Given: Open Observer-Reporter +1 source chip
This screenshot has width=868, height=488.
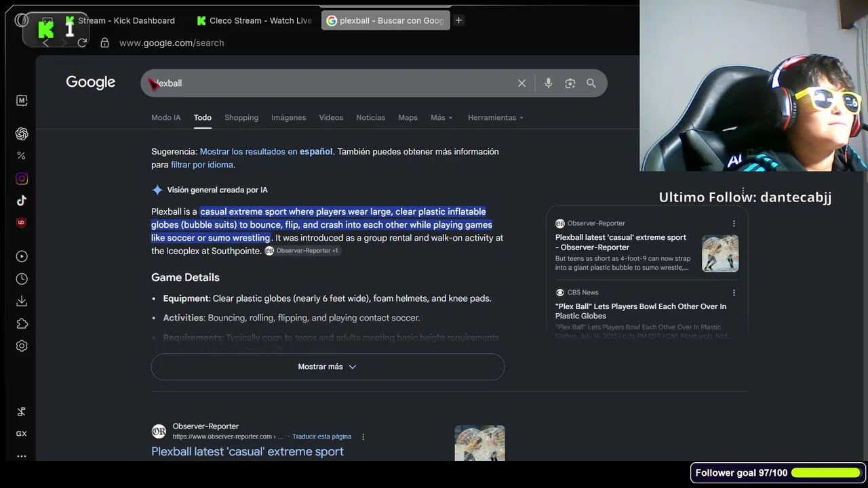Looking at the screenshot, I should (302, 251).
